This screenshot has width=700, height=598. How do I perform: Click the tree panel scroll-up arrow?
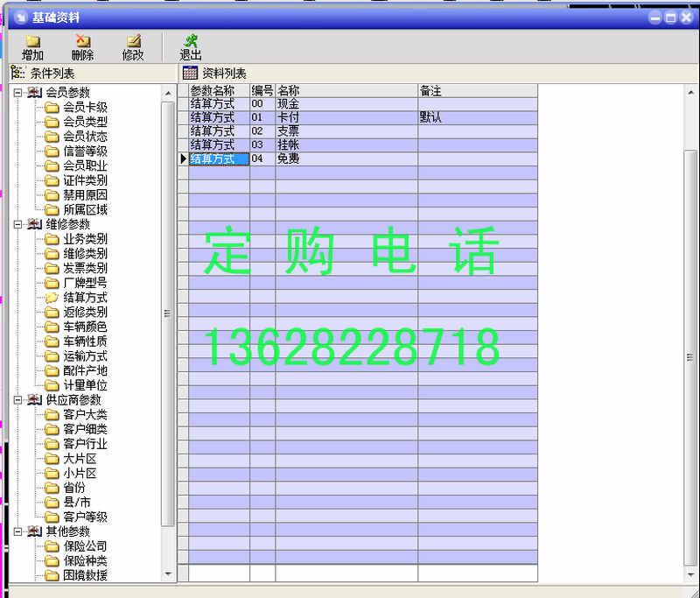click(x=168, y=93)
